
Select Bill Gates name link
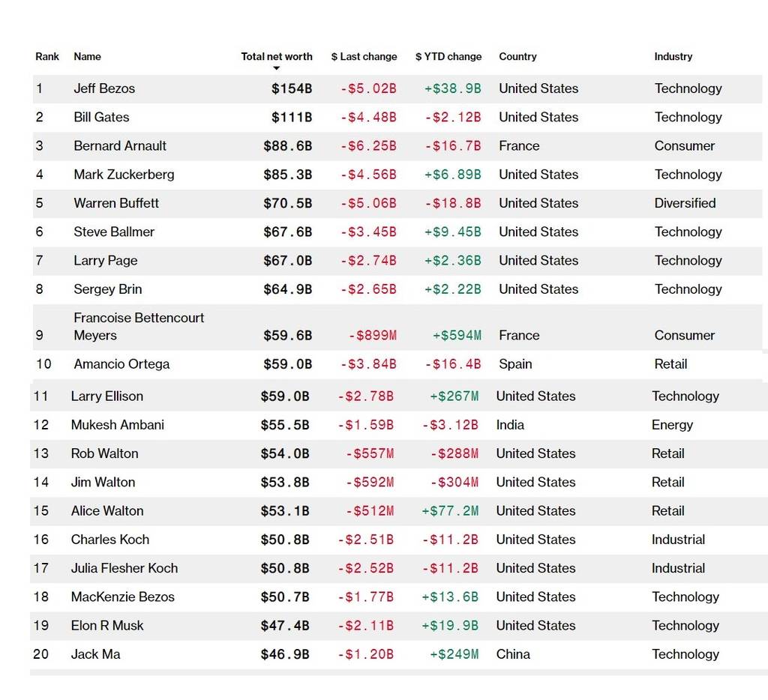[101, 117]
